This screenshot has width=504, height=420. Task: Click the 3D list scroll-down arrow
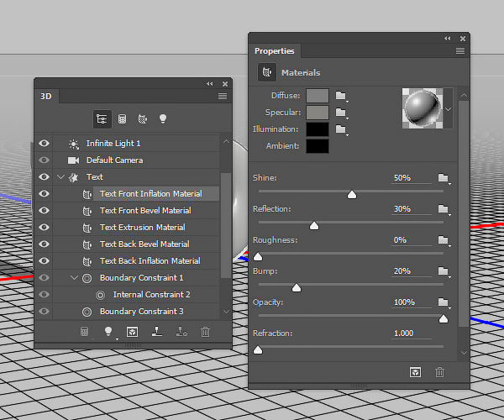coord(226,312)
